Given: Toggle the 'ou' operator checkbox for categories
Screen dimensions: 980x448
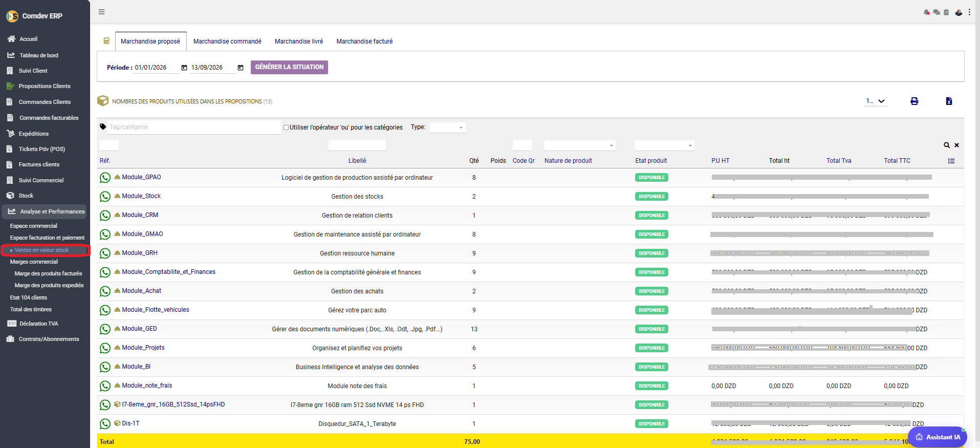Looking at the screenshot, I should tap(286, 127).
